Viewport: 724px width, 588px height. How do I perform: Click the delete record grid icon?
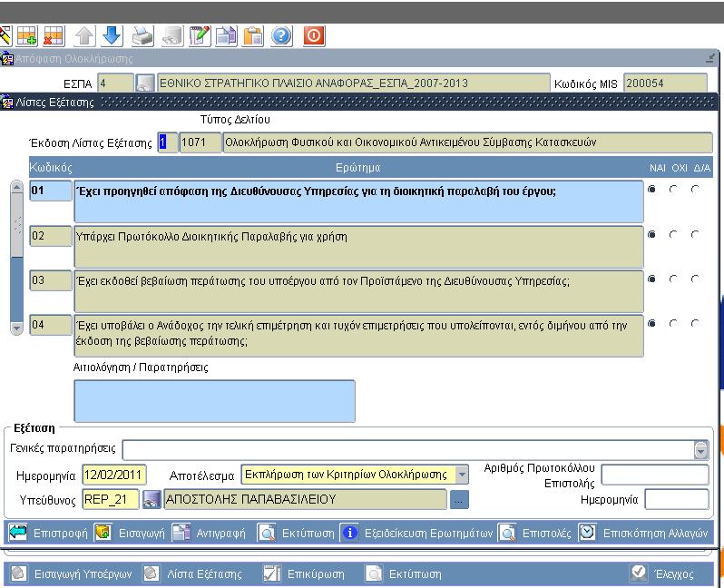click(x=54, y=35)
